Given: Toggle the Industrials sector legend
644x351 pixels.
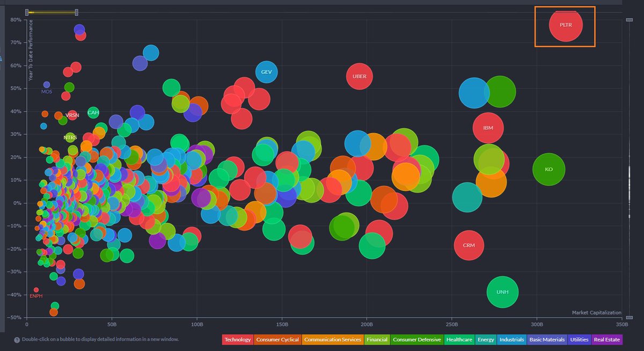Looking at the screenshot, I should point(511,340).
